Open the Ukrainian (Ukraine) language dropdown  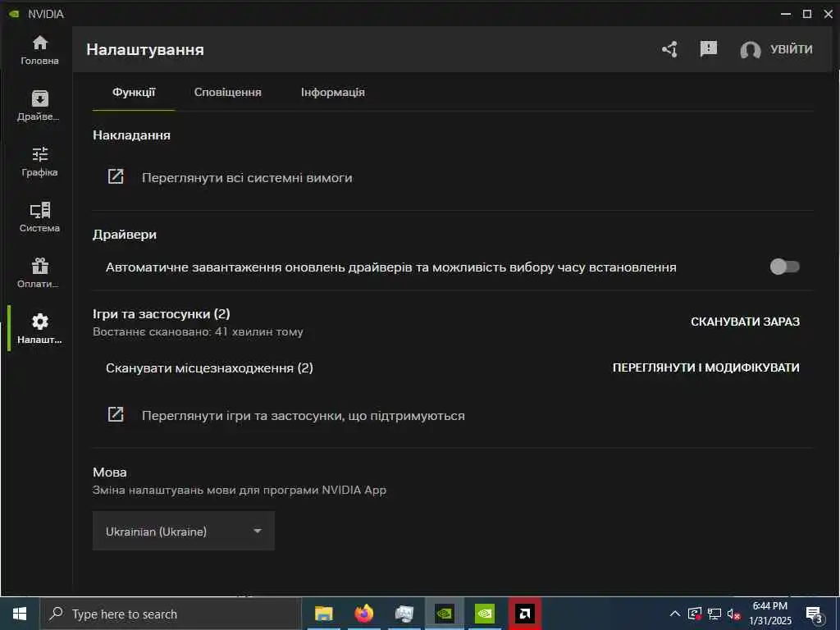(x=184, y=531)
